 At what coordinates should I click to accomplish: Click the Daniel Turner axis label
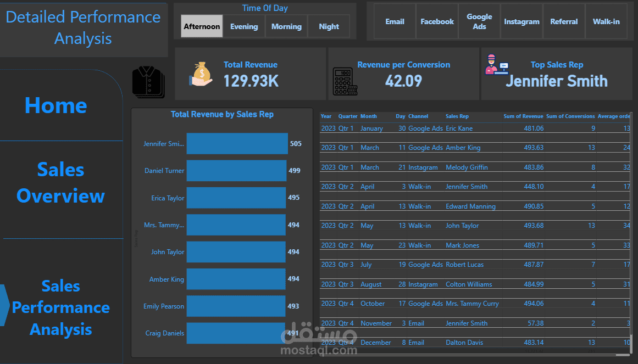(164, 171)
